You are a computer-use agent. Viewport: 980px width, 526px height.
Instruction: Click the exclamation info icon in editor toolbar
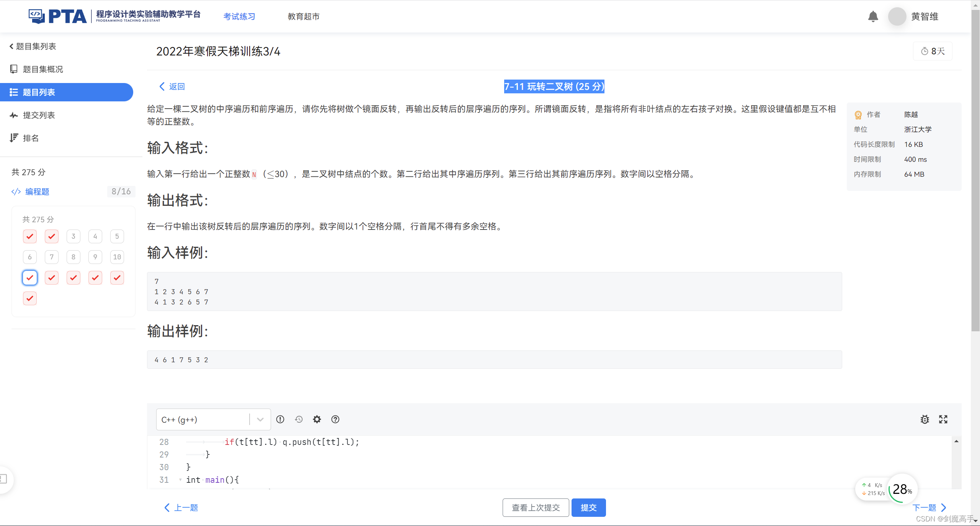pos(280,419)
